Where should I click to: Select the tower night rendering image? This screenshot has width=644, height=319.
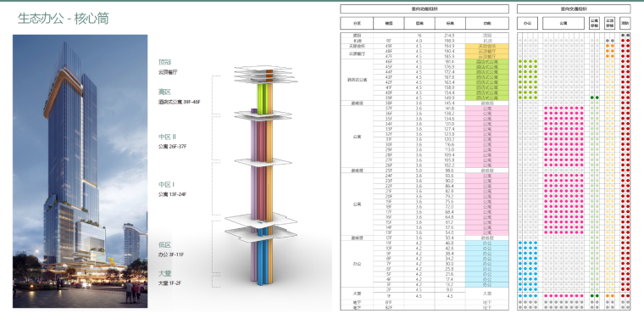pos(80,171)
